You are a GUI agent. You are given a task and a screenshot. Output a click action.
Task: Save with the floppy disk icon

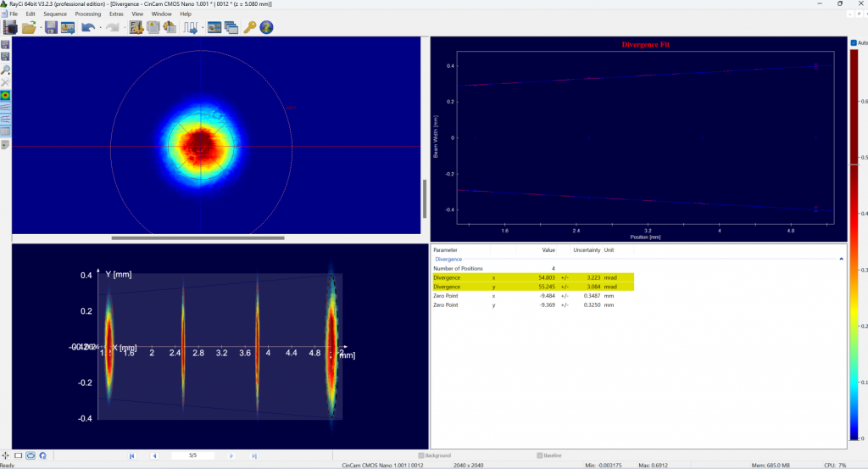point(51,27)
